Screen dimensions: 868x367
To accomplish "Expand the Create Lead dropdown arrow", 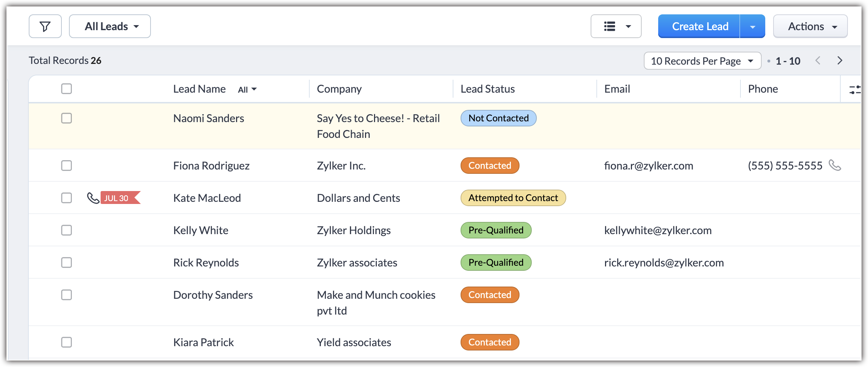I will 752,27.
